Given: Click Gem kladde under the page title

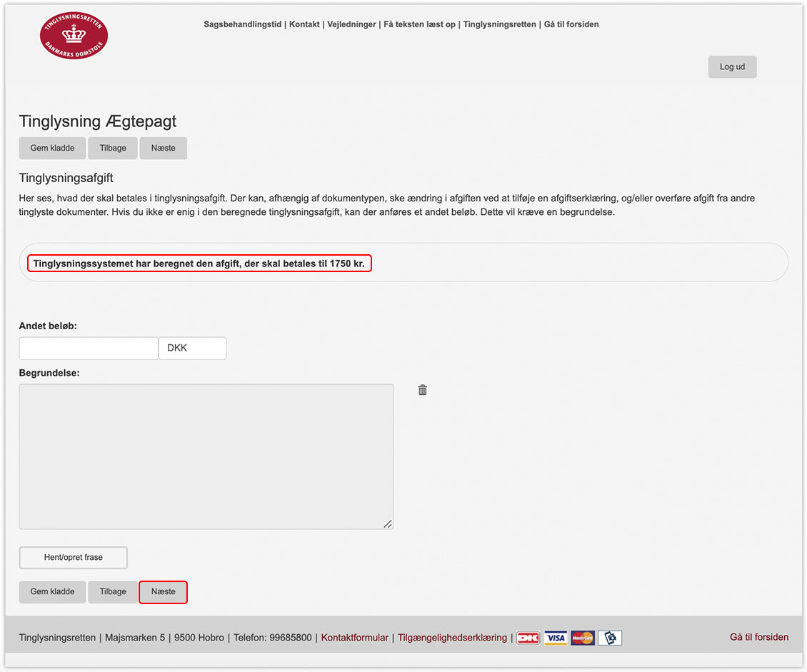Looking at the screenshot, I should [x=52, y=149].
